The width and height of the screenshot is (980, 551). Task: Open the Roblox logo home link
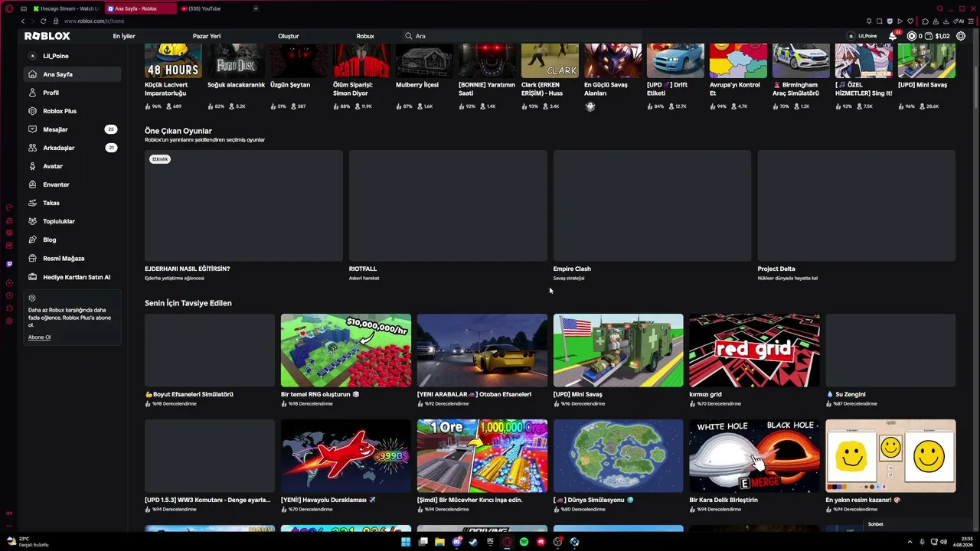(47, 36)
